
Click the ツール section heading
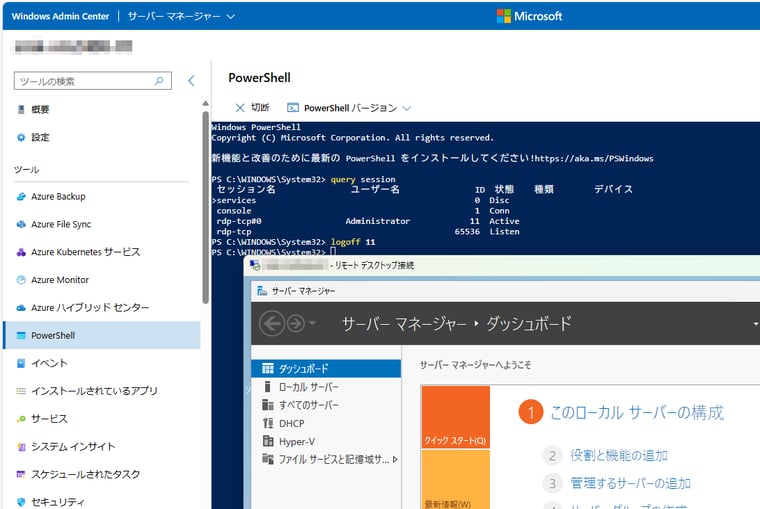[x=26, y=170]
